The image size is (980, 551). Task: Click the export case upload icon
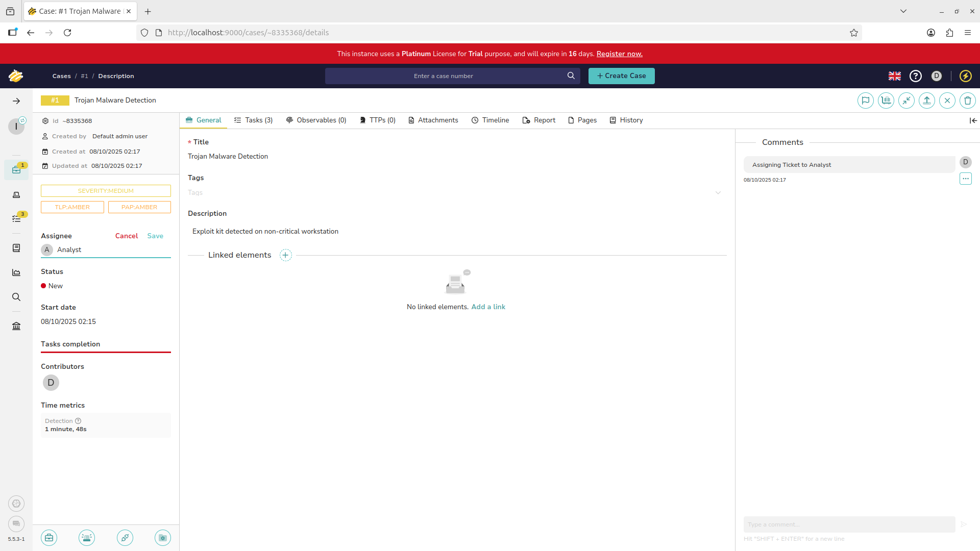(926, 101)
